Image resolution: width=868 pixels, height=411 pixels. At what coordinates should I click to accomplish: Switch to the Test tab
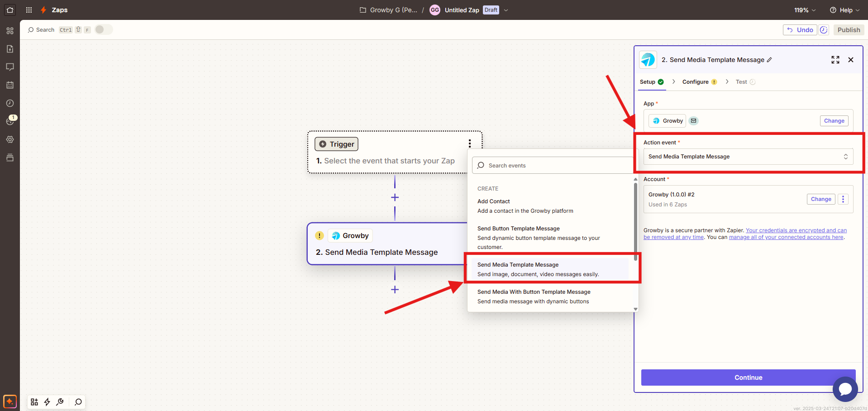pos(745,82)
